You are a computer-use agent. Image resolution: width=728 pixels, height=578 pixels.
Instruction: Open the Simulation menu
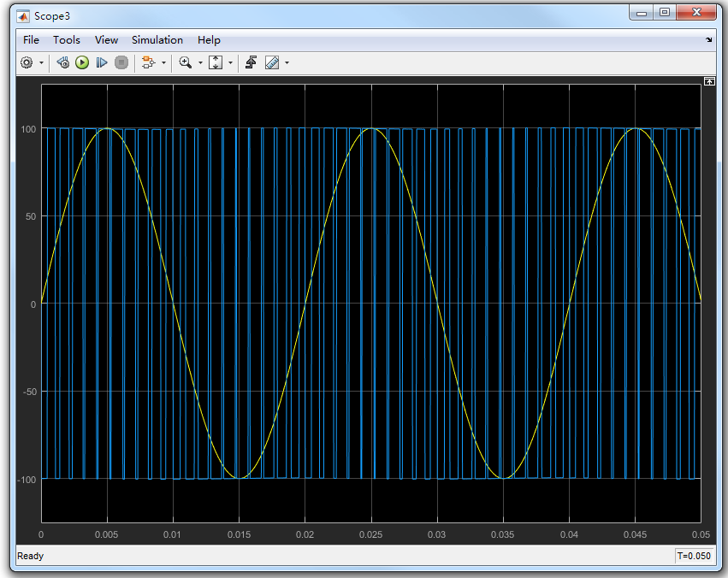tap(157, 40)
